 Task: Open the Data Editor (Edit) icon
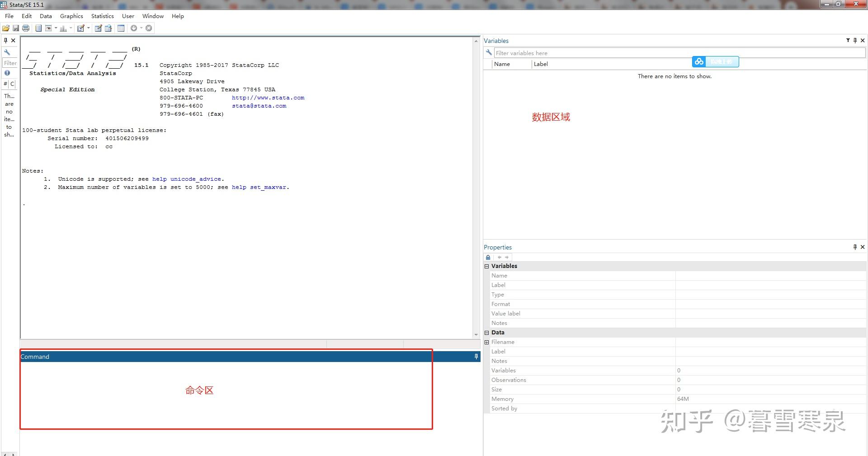(98, 28)
